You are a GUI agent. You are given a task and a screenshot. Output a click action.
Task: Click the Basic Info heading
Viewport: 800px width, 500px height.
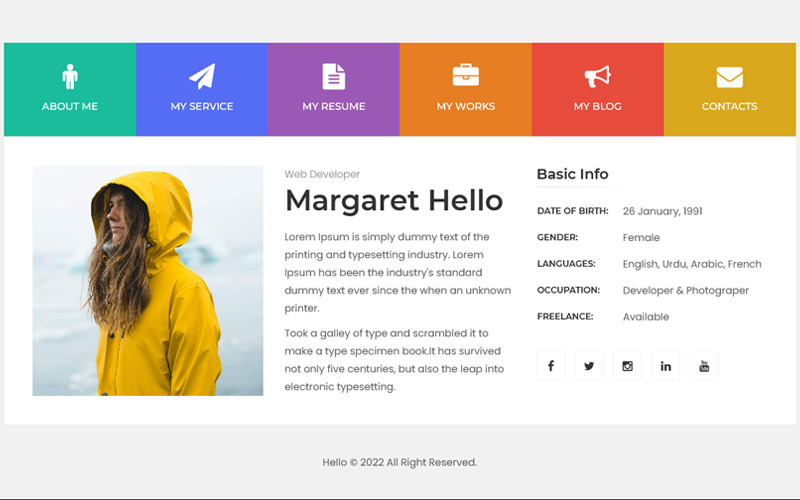572,174
